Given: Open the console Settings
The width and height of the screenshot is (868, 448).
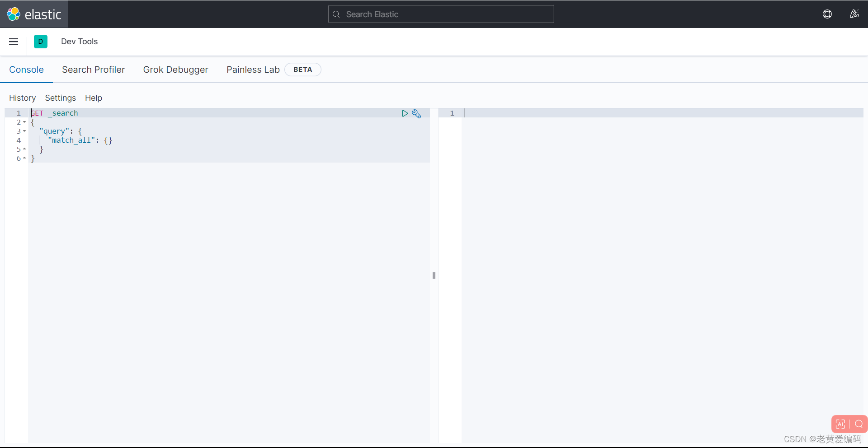Looking at the screenshot, I should pyautogui.click(x=61, y=98).
